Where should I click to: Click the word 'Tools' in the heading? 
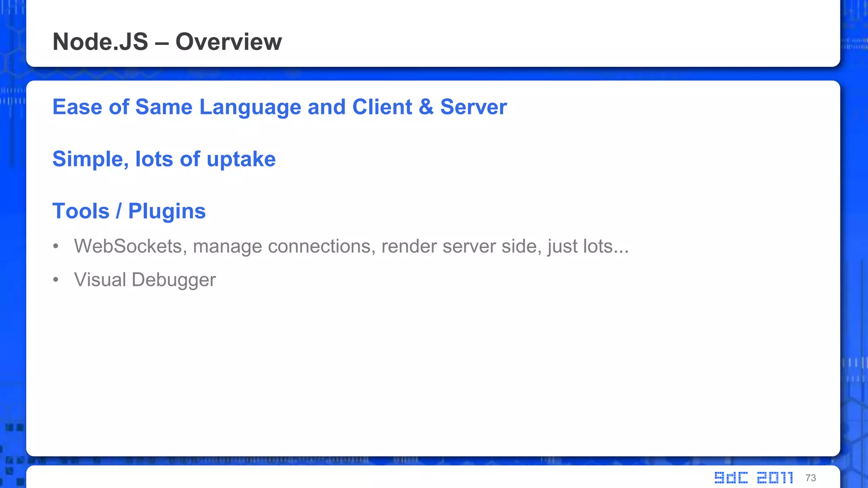click(x=81, y=211)
